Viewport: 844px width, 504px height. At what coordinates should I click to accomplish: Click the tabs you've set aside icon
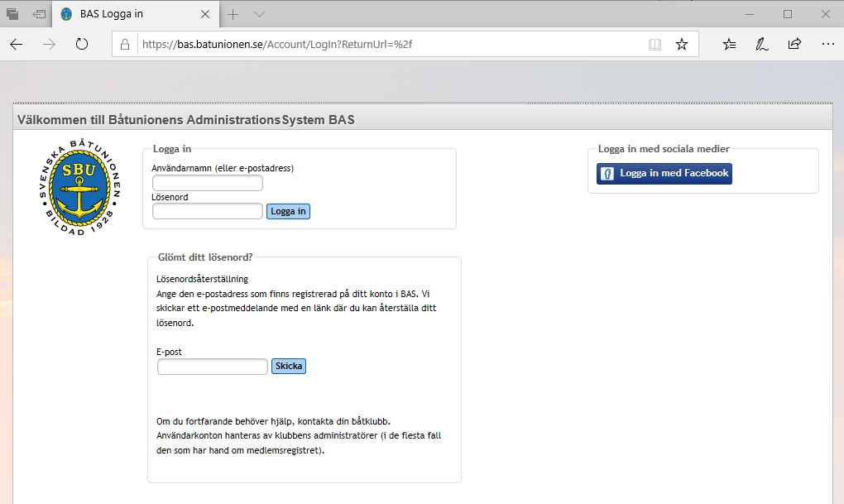click(12, 14)
